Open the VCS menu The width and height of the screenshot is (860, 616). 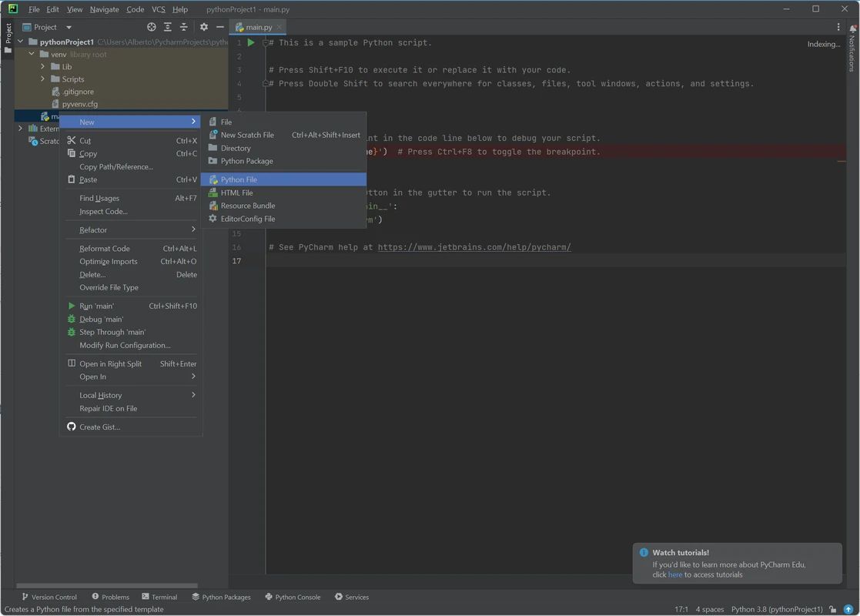coord(159,9)
